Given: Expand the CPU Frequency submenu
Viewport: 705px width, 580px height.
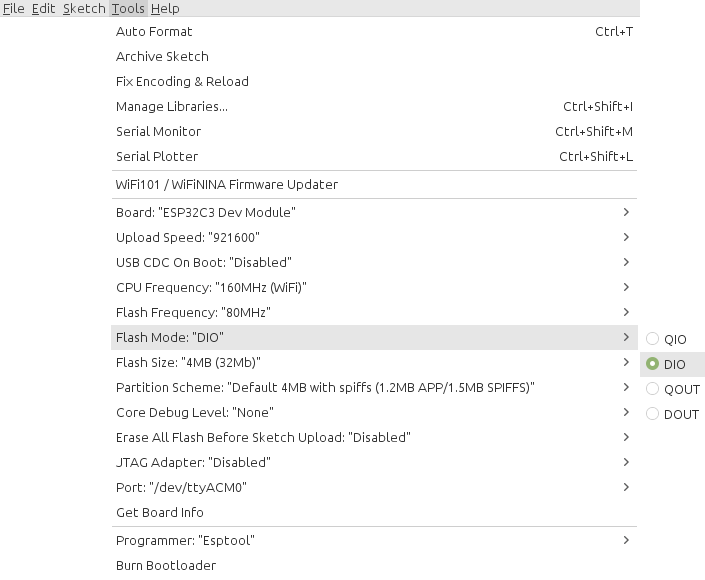Looking at the screenshot, I should (374, 287).
